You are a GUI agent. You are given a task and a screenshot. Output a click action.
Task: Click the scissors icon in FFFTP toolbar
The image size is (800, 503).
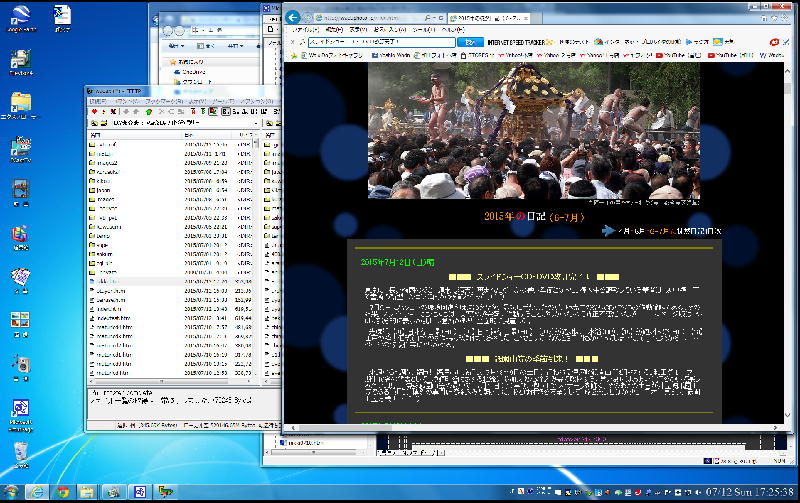point(161,111)
